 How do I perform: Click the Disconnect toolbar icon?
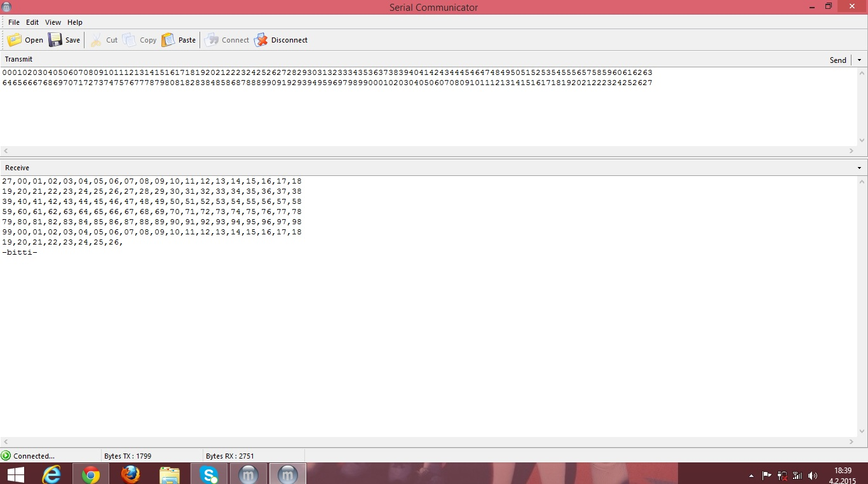coord(261,40)
